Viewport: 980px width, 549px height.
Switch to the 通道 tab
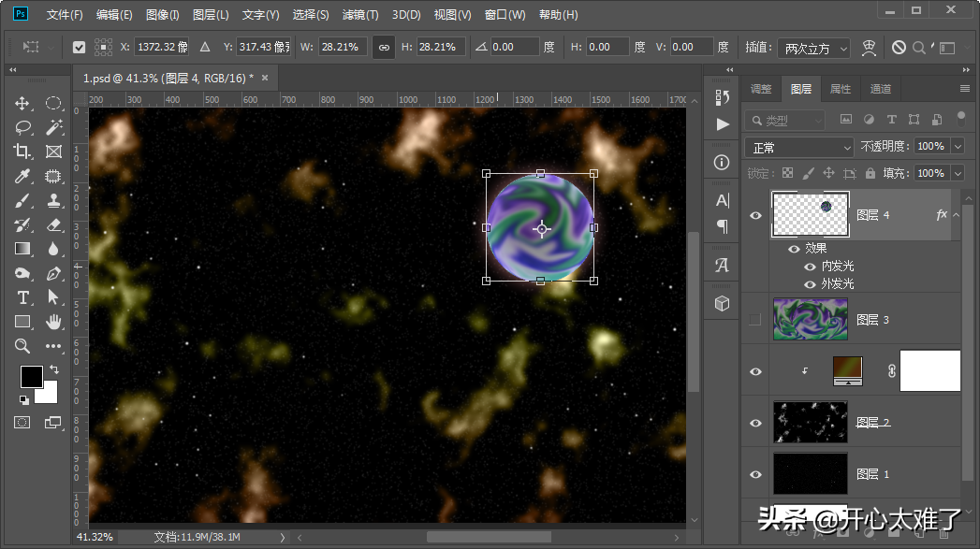pyautogui.click(x=880, y=89)
